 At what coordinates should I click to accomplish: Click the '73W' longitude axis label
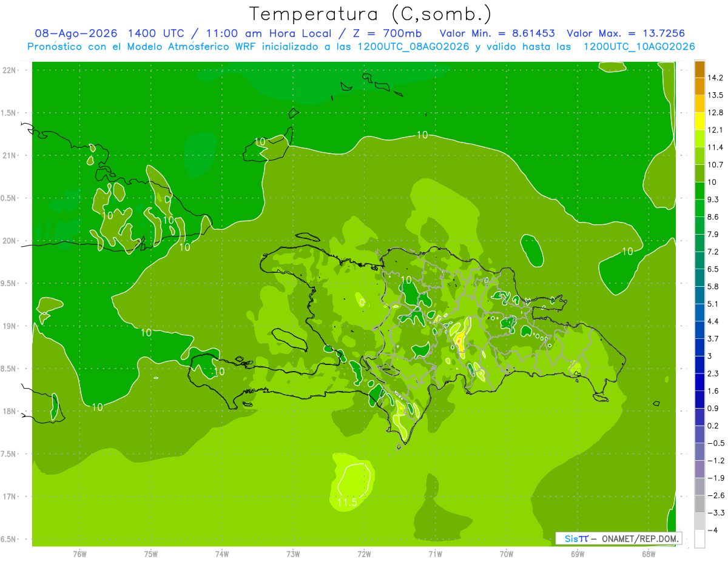click(x=293, y=554)
